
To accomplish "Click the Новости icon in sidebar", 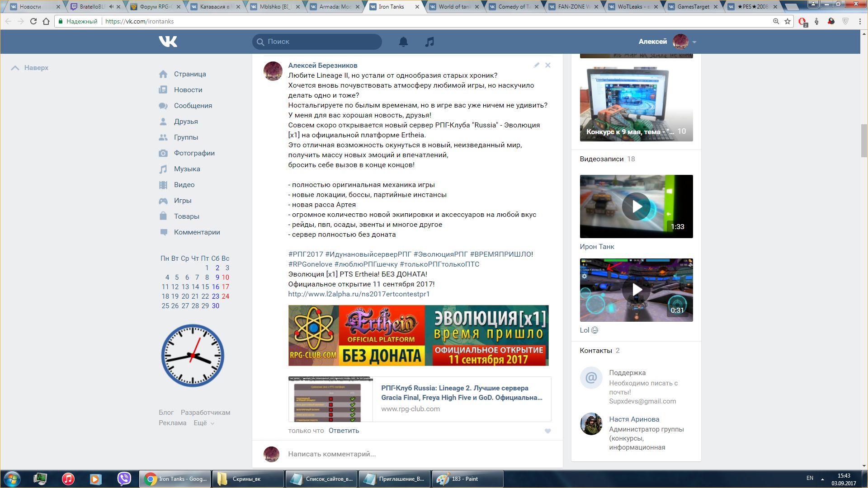I will [x=163, y=90].
